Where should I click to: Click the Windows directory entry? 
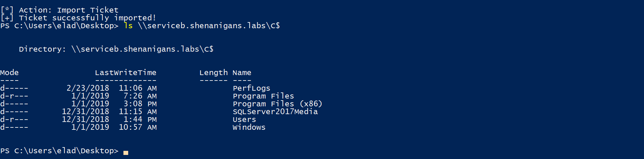click(249, 127)
